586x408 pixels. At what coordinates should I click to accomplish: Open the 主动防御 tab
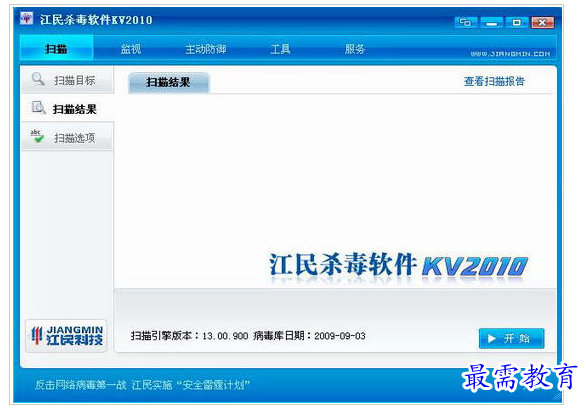point(206,49)
